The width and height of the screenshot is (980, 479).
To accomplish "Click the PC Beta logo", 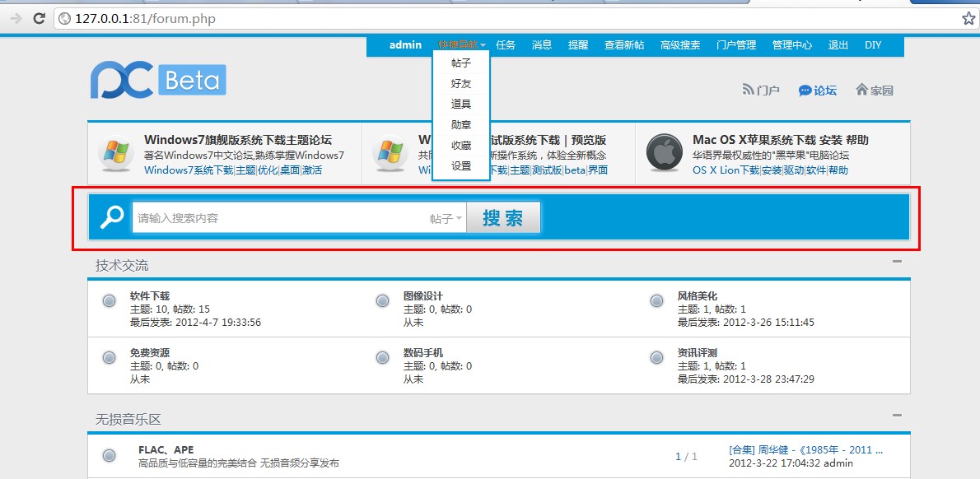I will pos(158,79).
